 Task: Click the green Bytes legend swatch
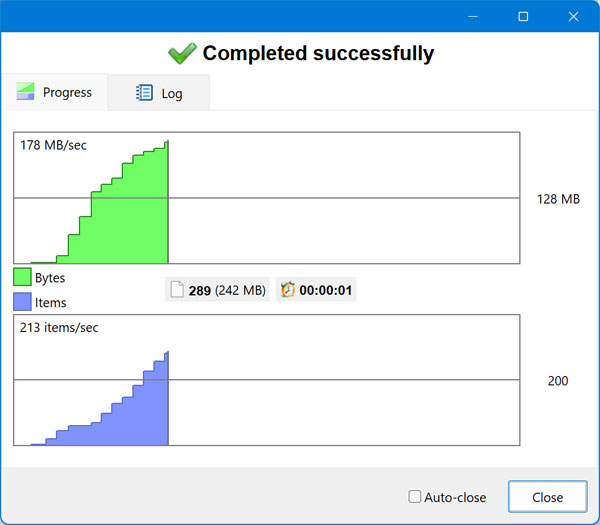22,277
